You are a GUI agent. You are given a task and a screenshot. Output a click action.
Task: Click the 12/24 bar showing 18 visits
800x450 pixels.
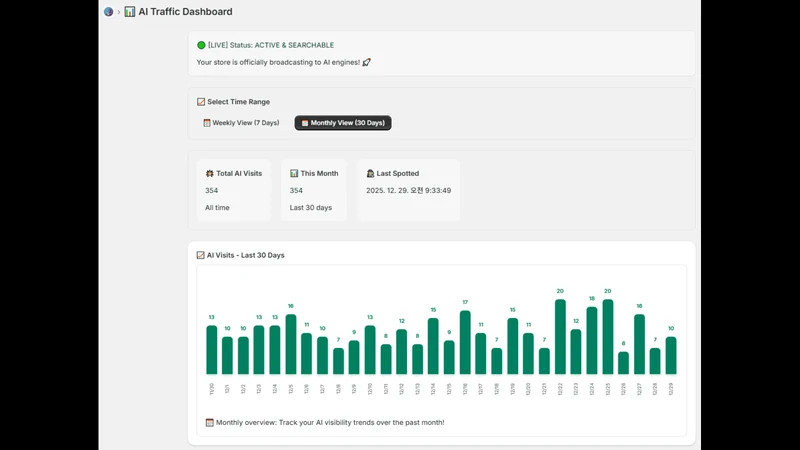(x=592, y=341)
